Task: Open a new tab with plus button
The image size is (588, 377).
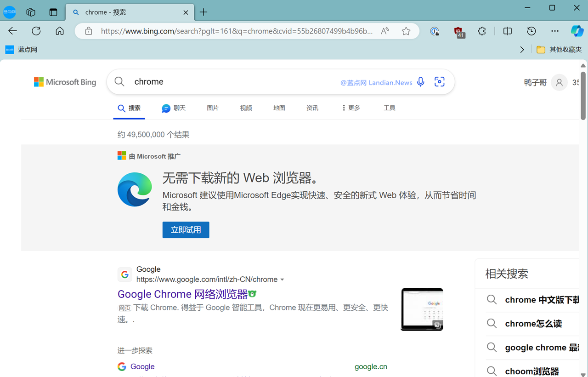Action: tap(204, 12)
